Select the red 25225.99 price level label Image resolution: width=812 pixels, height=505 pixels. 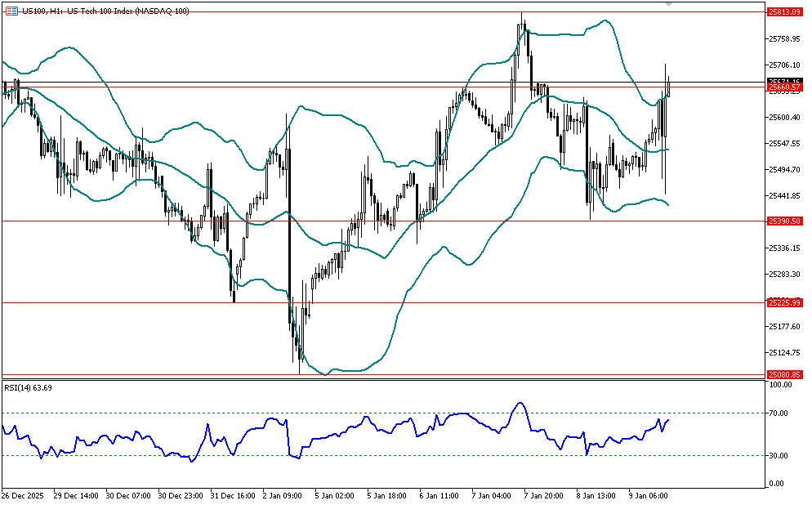tap(784, 303)
